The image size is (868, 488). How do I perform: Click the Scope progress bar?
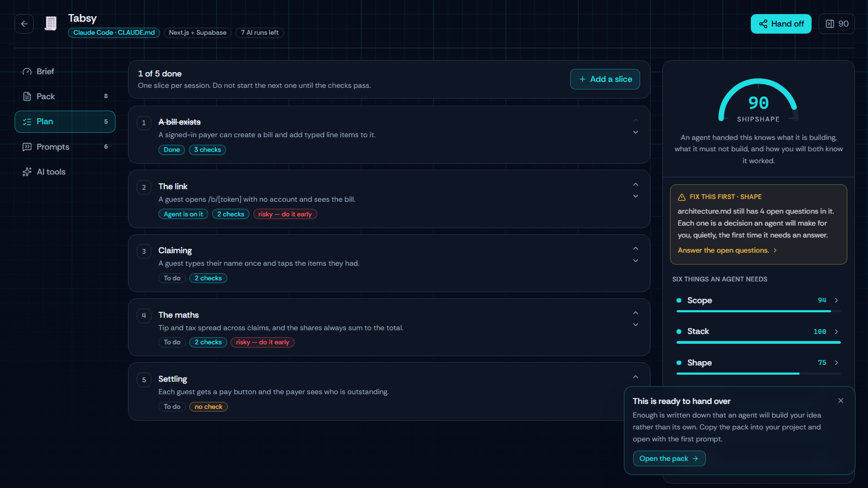[x=758, y=311]
